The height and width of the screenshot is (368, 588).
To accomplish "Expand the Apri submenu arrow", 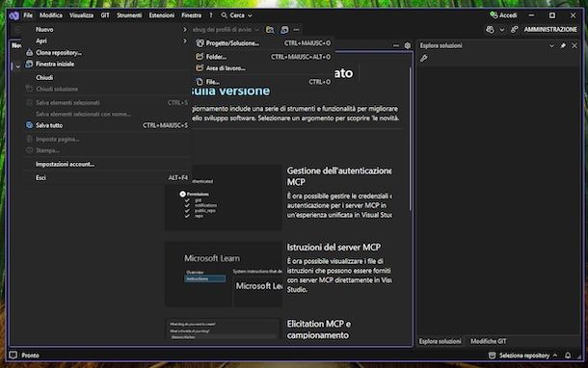I will coord(184,40).
